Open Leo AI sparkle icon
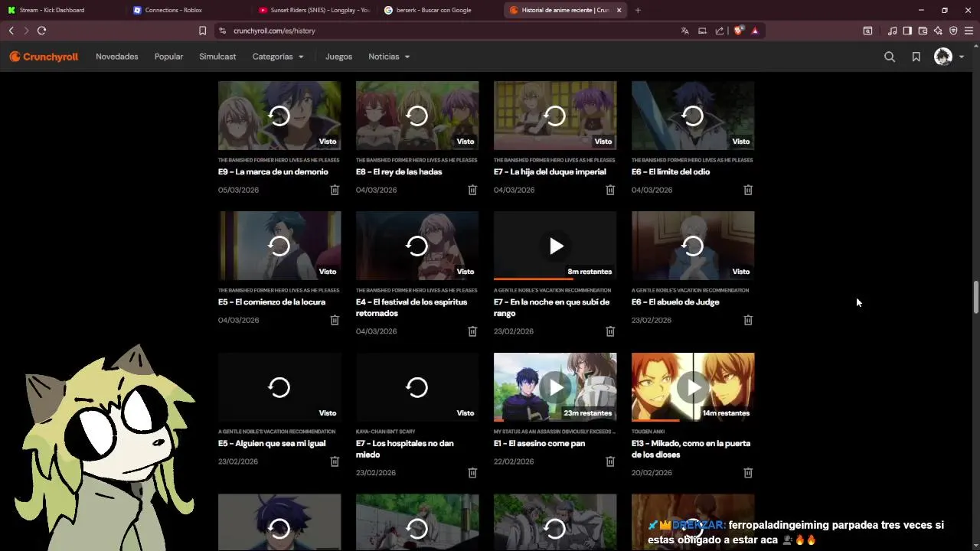The height and width of the screenshot is (551, 980). [938, 31]
